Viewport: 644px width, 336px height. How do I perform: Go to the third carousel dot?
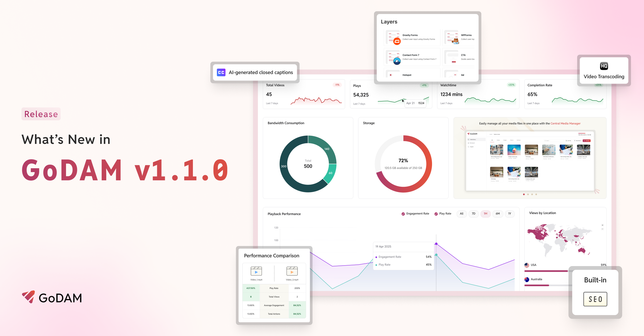point(532,194)
